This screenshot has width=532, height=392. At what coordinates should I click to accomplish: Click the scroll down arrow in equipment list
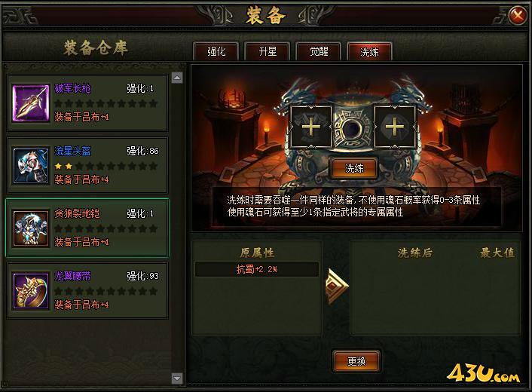177,378
